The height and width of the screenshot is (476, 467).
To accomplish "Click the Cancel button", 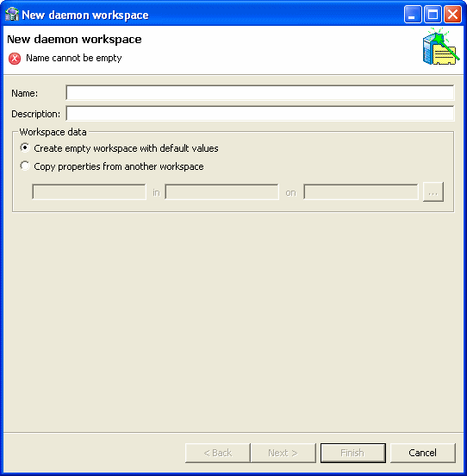I will click(423, 453).
